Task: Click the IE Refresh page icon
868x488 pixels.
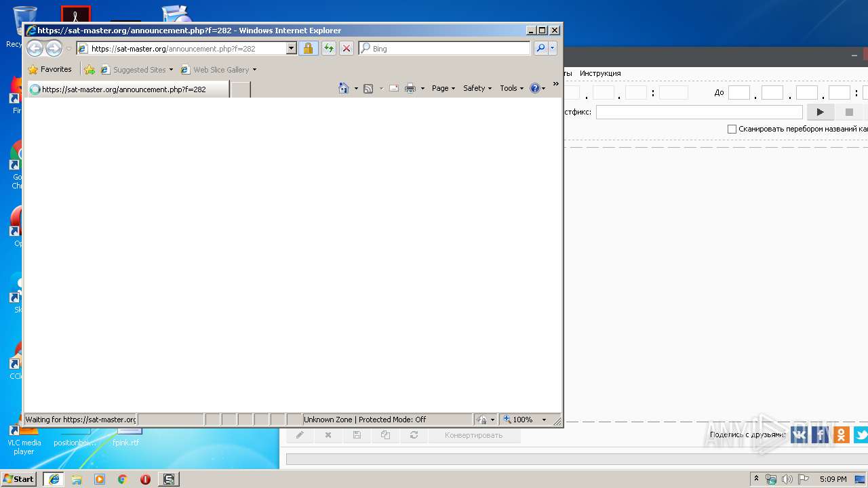Action: point(329,48)
